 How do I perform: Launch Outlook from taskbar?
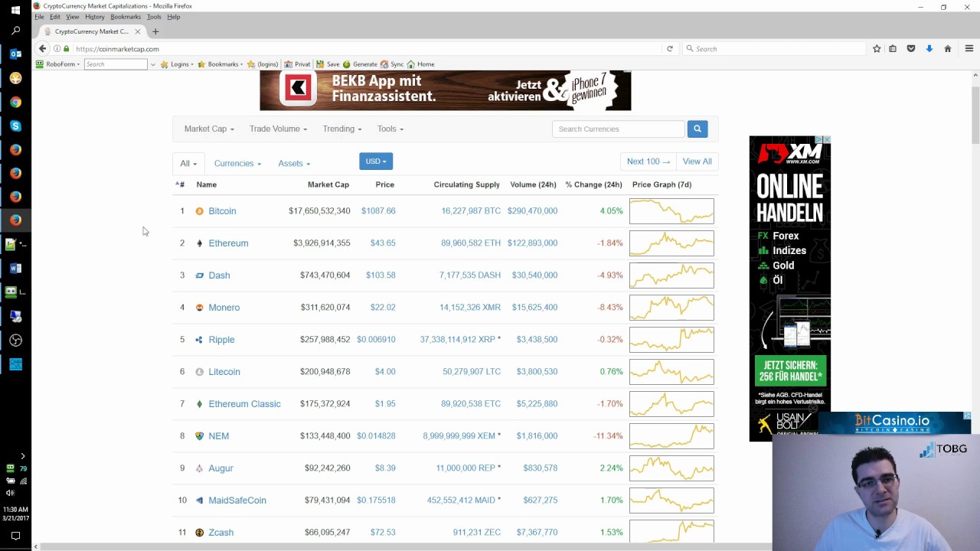tap(15, 54)
